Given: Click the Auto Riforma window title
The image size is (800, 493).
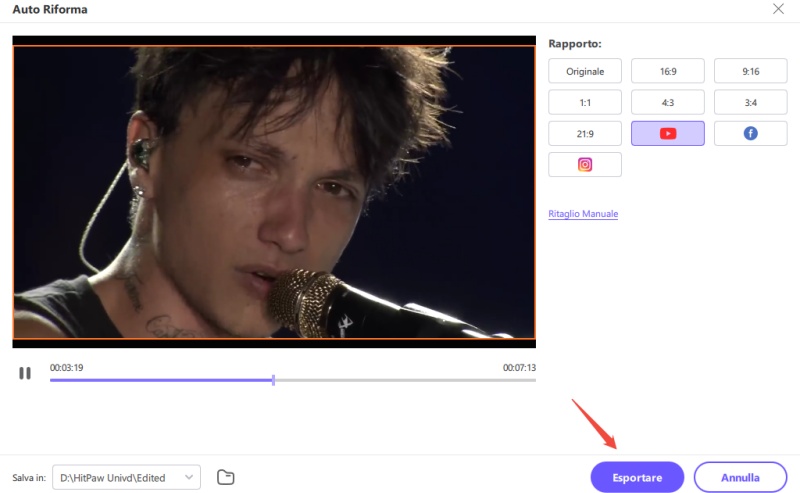Looking at the screenshot, I should (49, 9).
